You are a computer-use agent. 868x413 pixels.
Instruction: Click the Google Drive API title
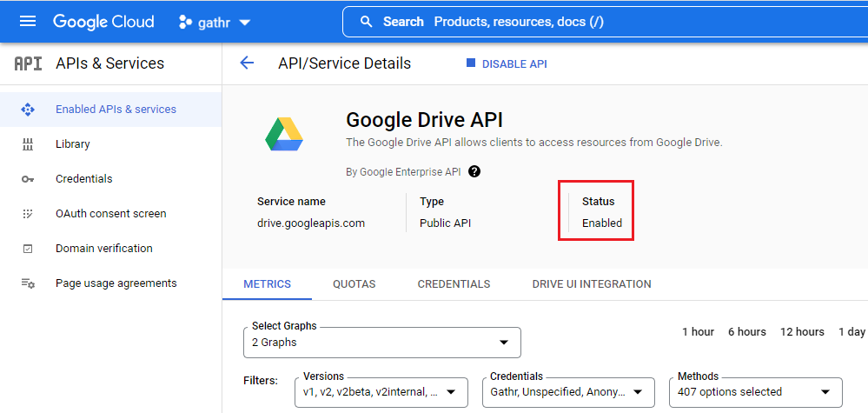point(424,120)
